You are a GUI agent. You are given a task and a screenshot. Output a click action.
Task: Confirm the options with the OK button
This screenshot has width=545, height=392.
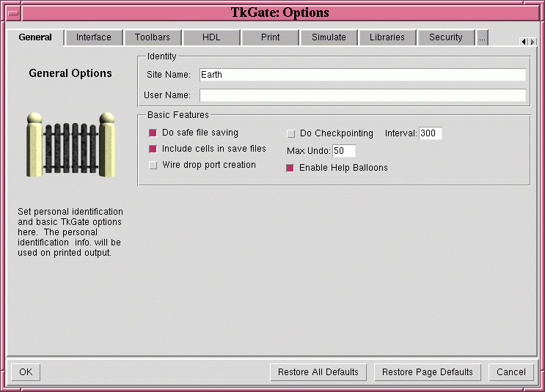[x=26, y=372]
